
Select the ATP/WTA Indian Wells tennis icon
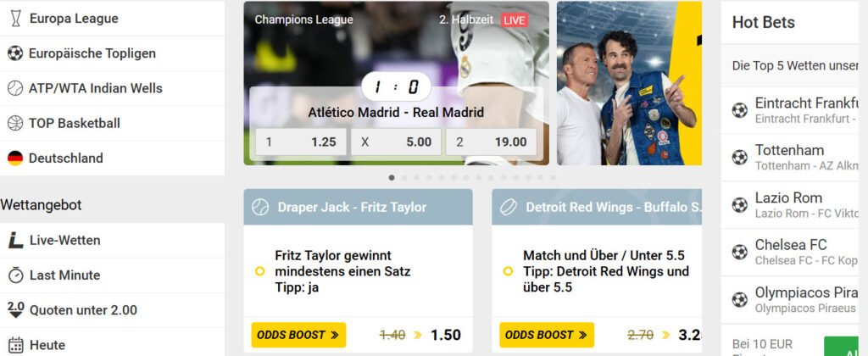pos(15,88)
